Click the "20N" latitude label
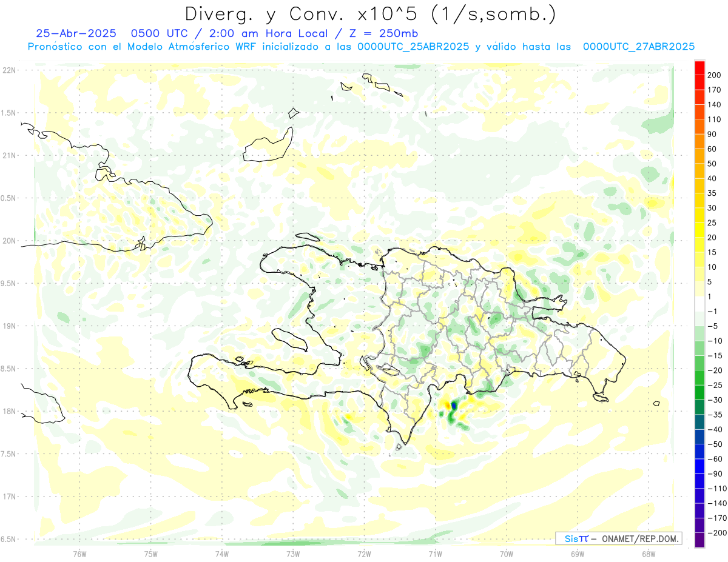Screen dimensions: 728x562 point(9,241)
